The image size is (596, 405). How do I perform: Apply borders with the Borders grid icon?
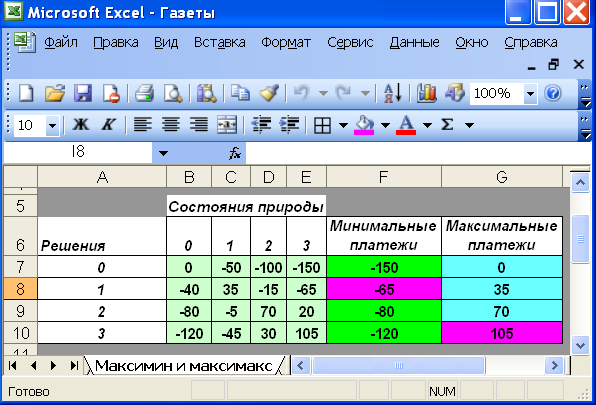tap(322, 125)
